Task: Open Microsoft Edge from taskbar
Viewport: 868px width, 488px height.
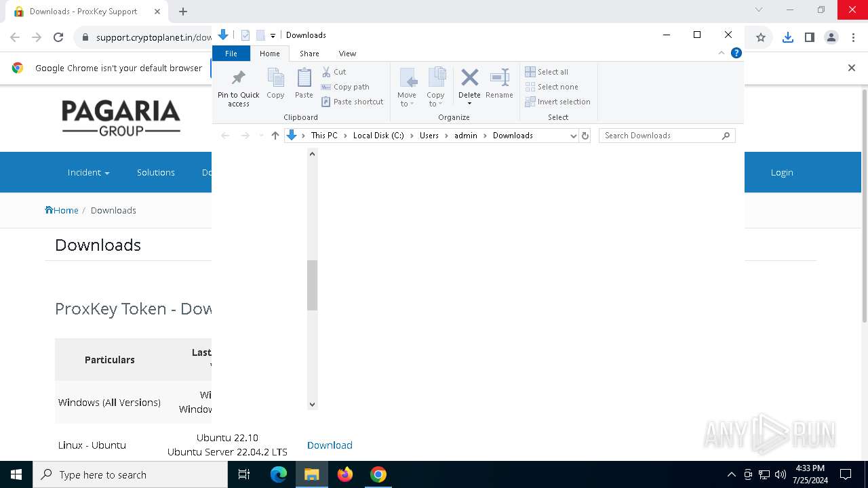Action: pos(279,474)
